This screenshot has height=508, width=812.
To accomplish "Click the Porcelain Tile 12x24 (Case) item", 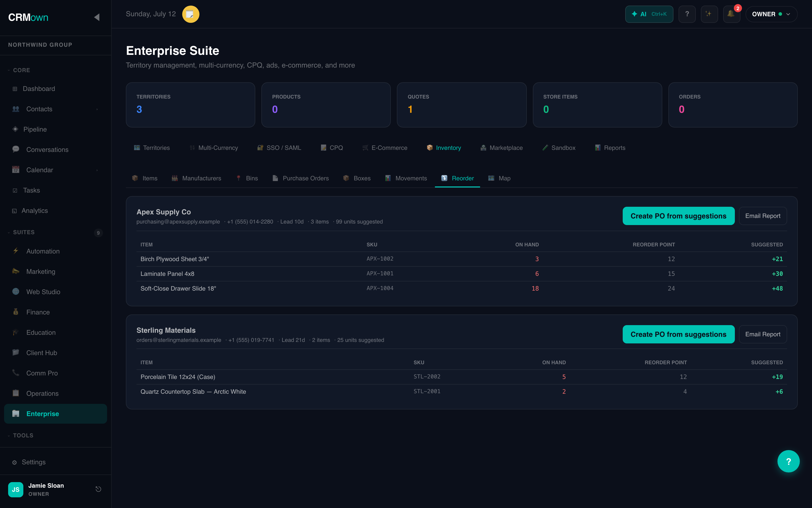I will coord(178,377).
